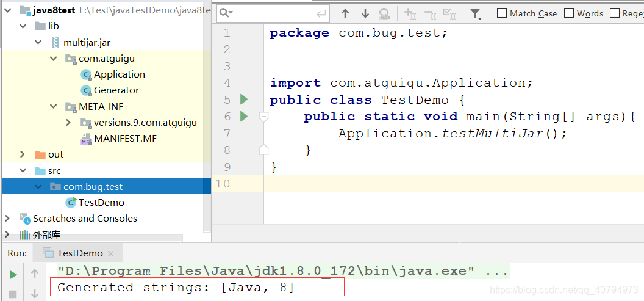Viewport: 644px width, 301px height.
Task: Go to previous occurrence up arrow
Action: pyautogui.click(x=345, y=13)
